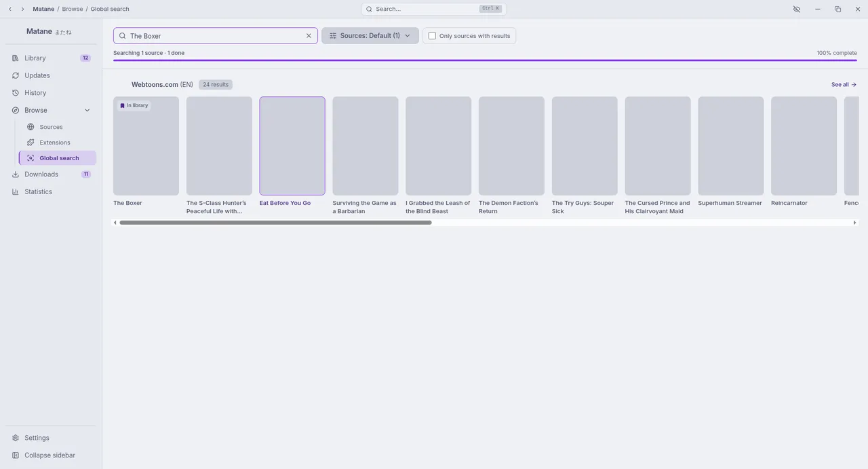Viewport: 868px width, 469px height.
Task: Collapse the Browse section chevron
Action: coord(87,111)
